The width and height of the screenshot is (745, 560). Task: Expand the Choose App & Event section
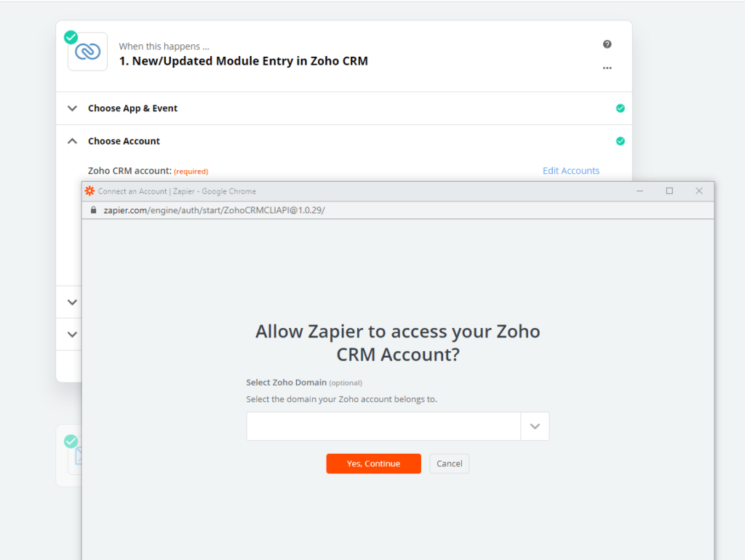[72, 108]
